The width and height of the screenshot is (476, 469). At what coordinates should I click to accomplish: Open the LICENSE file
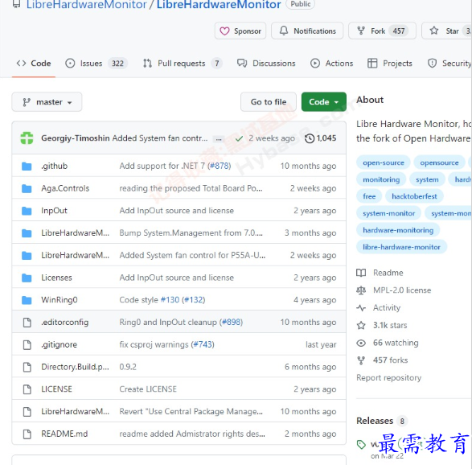(x=56, y=389)
